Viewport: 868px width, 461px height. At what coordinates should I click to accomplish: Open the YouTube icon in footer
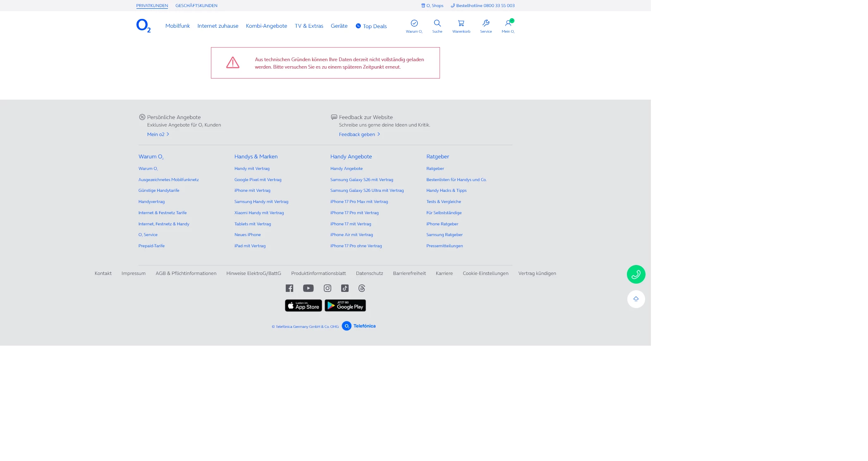click(308, 288)
